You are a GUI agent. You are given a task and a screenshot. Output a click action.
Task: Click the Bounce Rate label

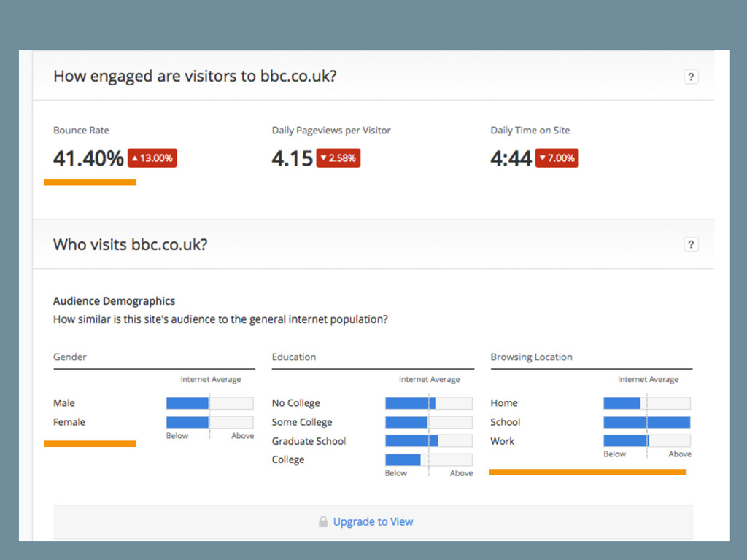click(81, 130)
